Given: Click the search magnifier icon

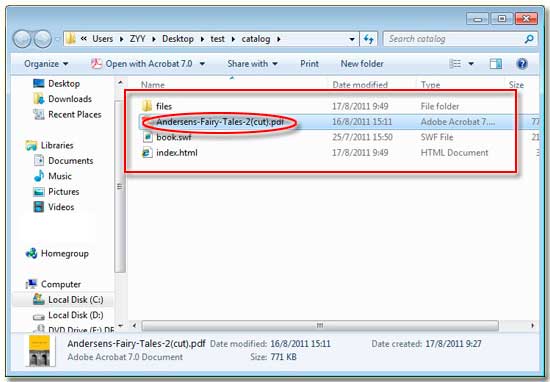Looking at the screenshot, I should 529,39.
